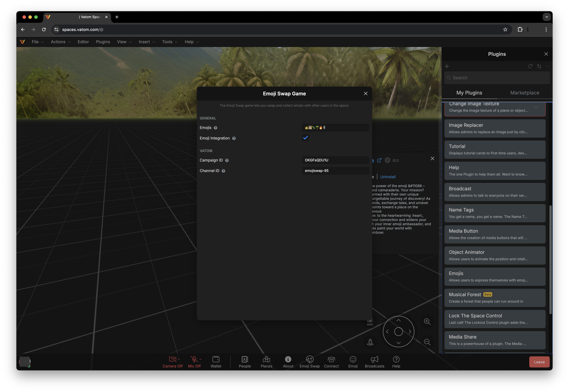Uncheck Emoji Integration checkbox
This screenshot has width=569, height=392.
[305, 138]
